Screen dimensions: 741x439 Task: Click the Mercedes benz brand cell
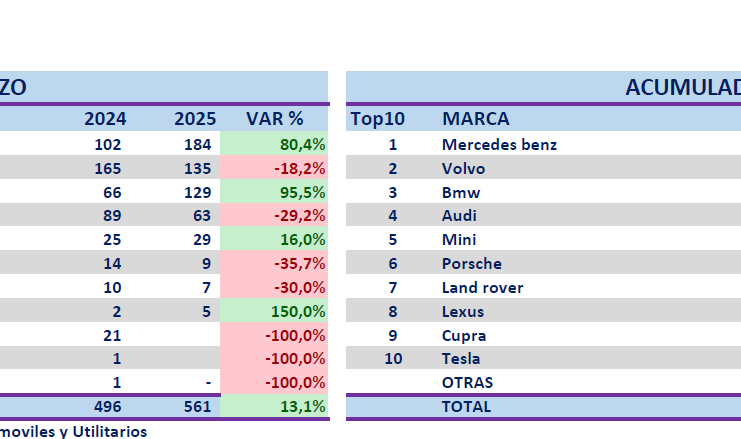pyautogui.click(x=499, y=144)
